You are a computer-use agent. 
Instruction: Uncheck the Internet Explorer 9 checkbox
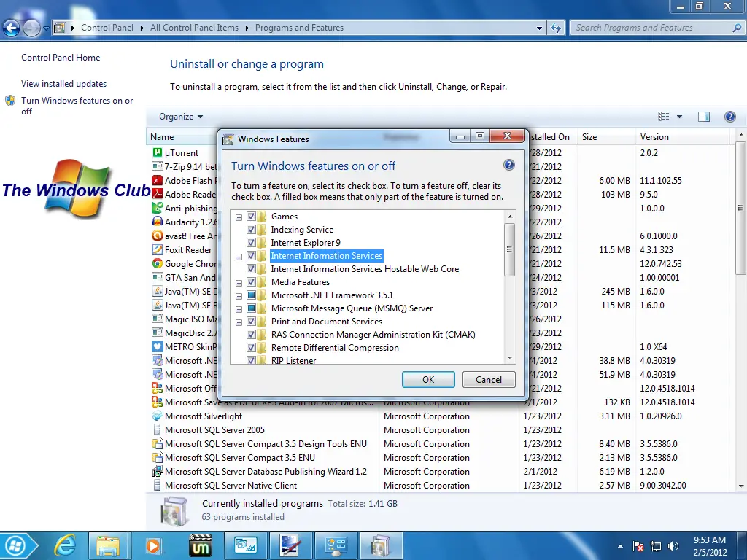[x=251, y=242]
